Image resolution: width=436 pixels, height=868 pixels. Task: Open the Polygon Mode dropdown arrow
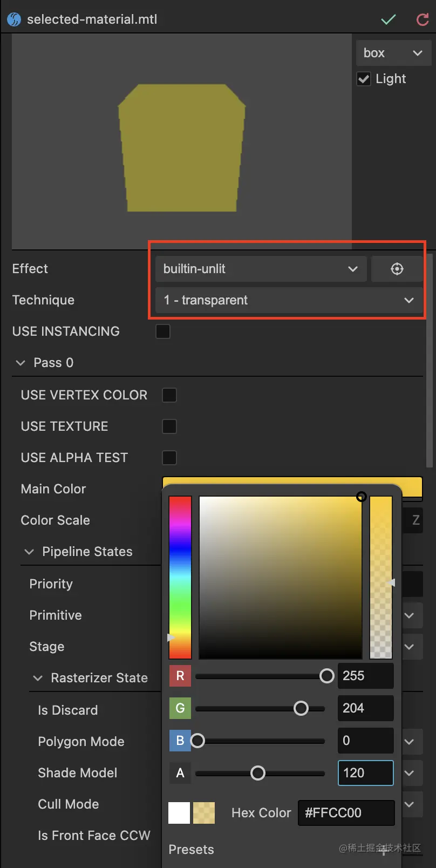(410, 742)
